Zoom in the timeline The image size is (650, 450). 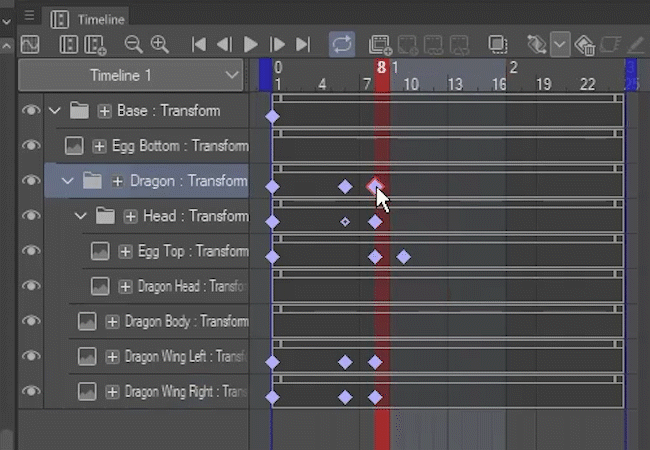point(160,44)
